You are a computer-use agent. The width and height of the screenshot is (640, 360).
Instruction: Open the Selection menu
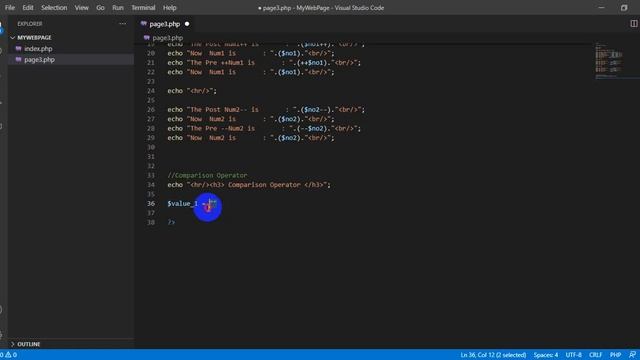coord(54,8)
